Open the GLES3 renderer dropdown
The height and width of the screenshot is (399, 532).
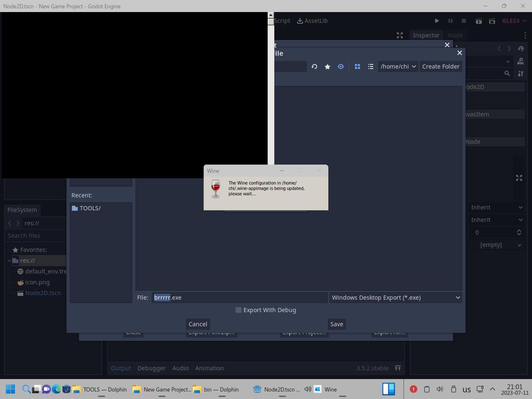tap(515, 21)
